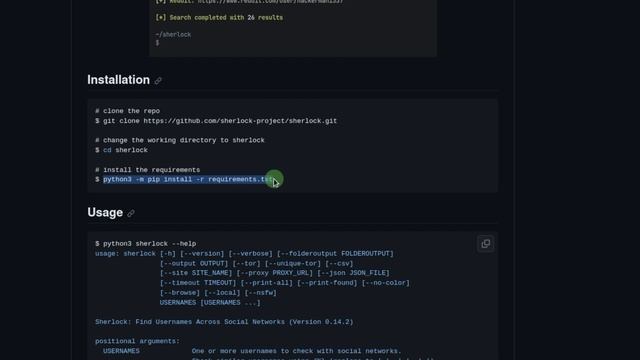Click the '[--json JSON_FILE]' option text
Image resolution: width=640 pixels, height=360 pixels.
coord(353,273)
